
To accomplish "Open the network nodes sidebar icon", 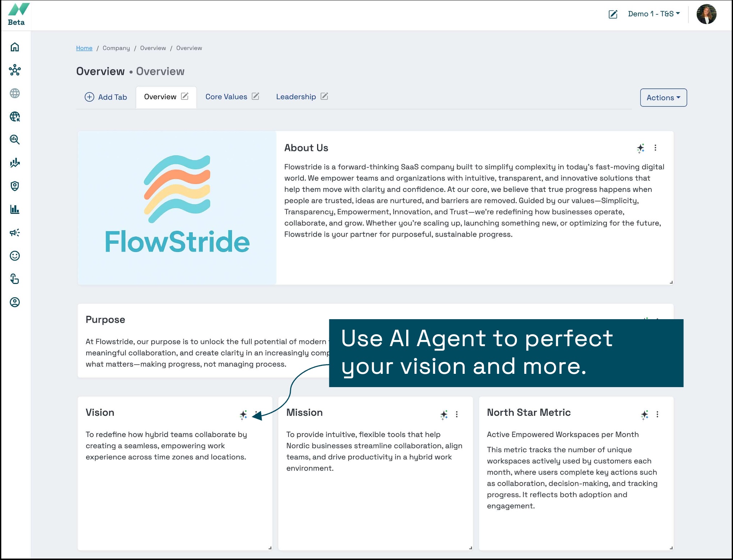I will point(15,70).
